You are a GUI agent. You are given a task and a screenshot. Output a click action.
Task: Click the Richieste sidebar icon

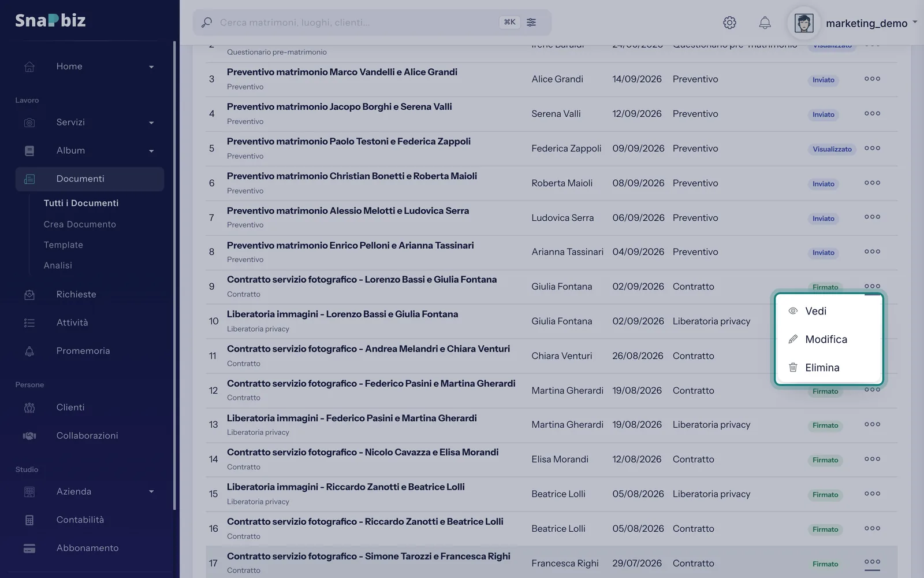point(29,295)
